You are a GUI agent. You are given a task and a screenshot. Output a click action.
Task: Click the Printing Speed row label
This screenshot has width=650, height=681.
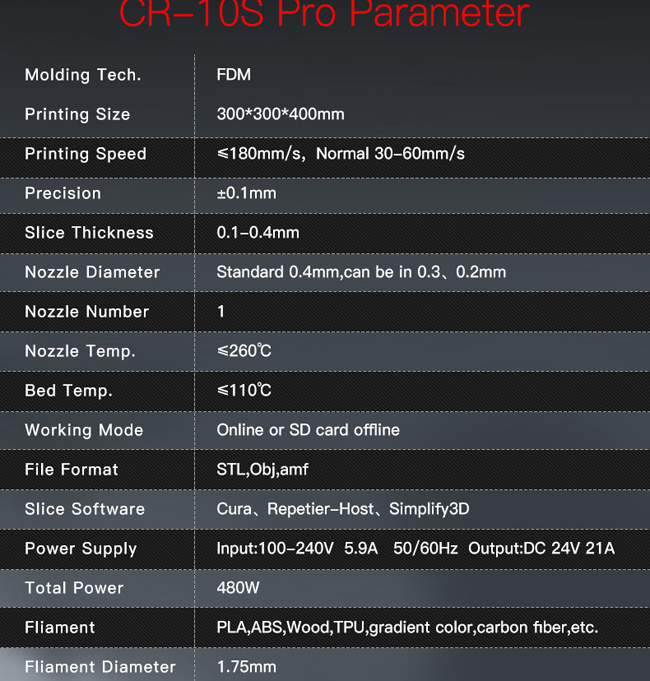[86, 154]
